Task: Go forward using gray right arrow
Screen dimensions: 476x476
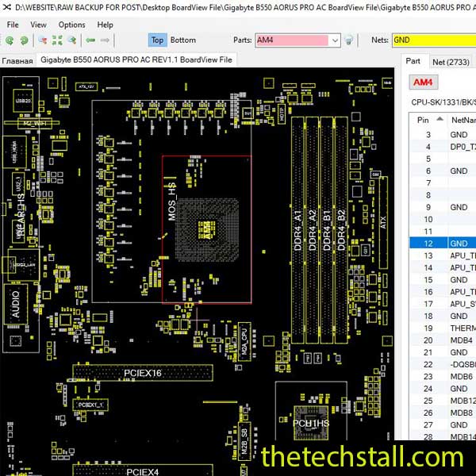Action: click(105, 40)
